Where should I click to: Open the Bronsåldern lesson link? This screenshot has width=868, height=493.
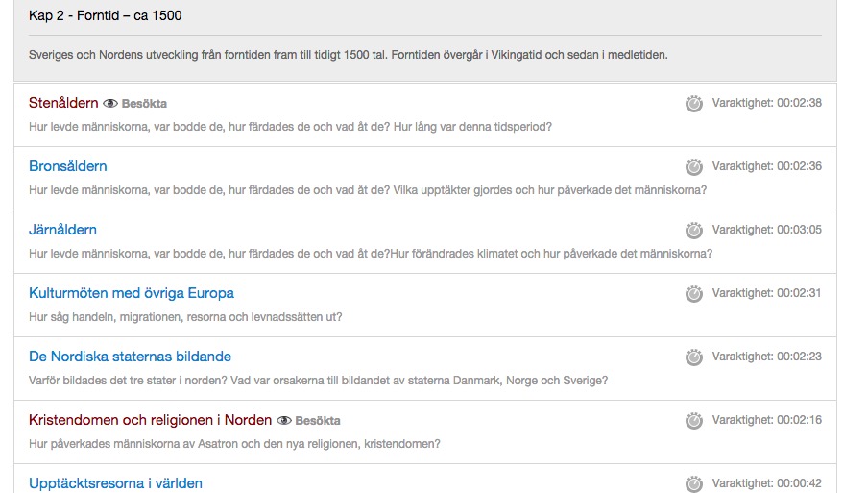[68, 166]
